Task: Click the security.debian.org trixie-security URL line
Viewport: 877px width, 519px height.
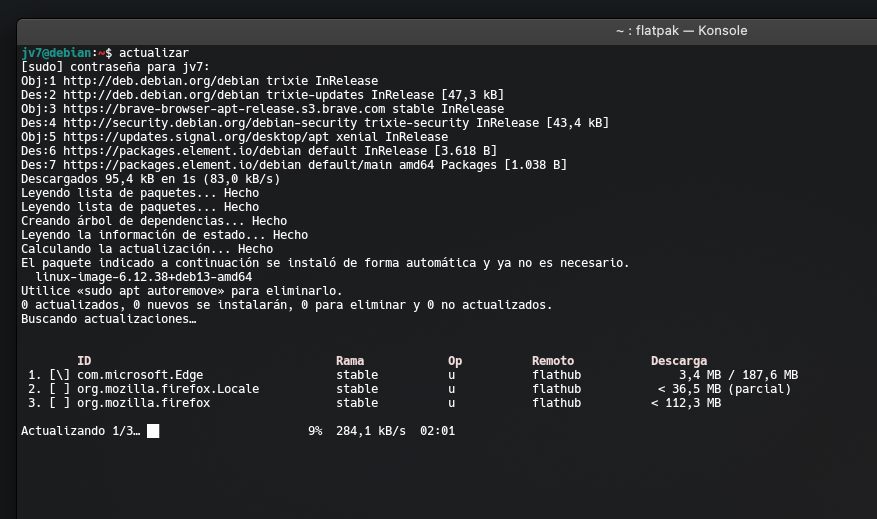Action: tap(315, 123)
